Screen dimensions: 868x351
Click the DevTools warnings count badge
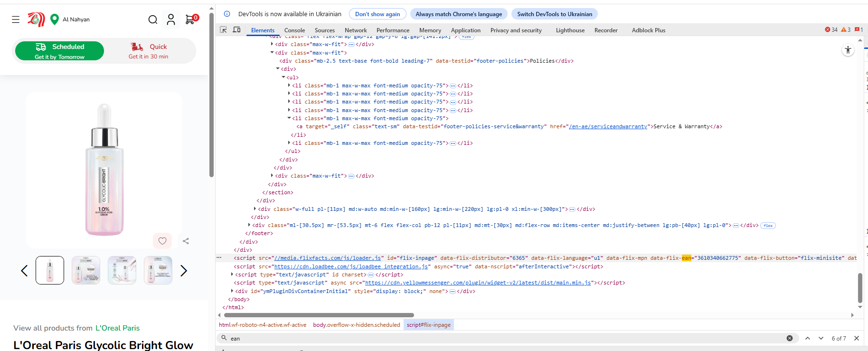pyautogui.click(x=846, y=29)
